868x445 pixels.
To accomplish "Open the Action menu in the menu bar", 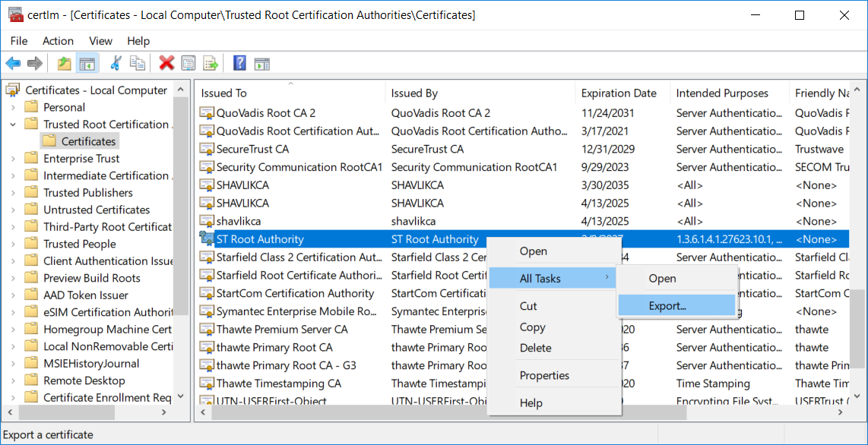I will (58, 41).
